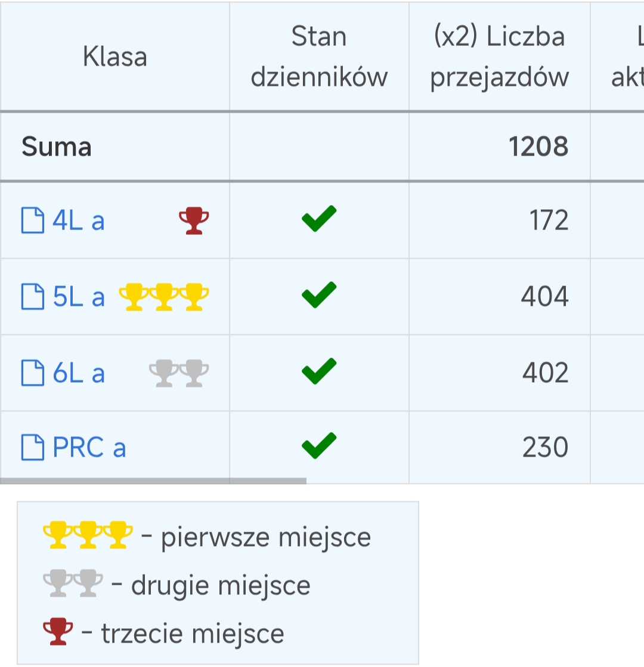The width and height of the screenshot is (644, 667).
Task: Click the green checkmark for 5L a
Action: tap(319, 295)
